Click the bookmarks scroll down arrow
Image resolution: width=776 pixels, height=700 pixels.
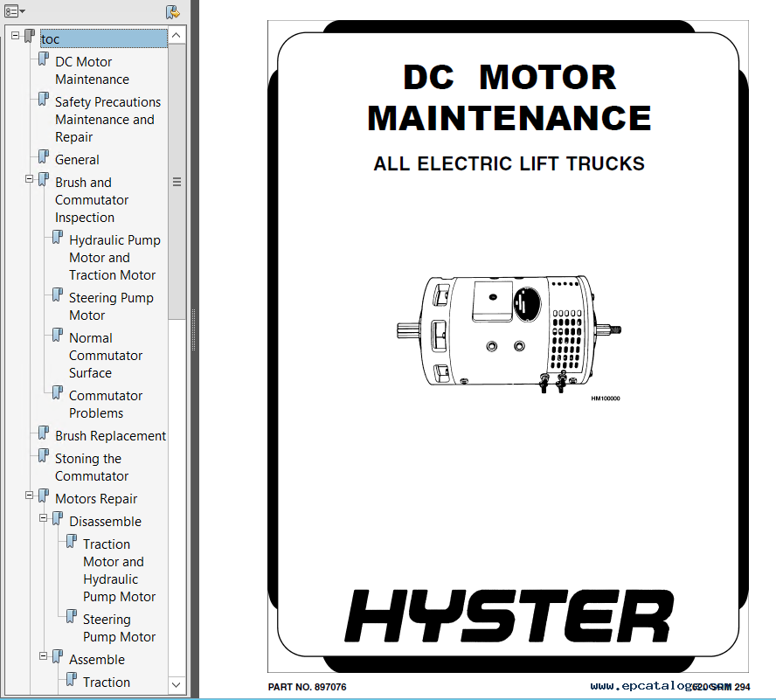[177, 684]
